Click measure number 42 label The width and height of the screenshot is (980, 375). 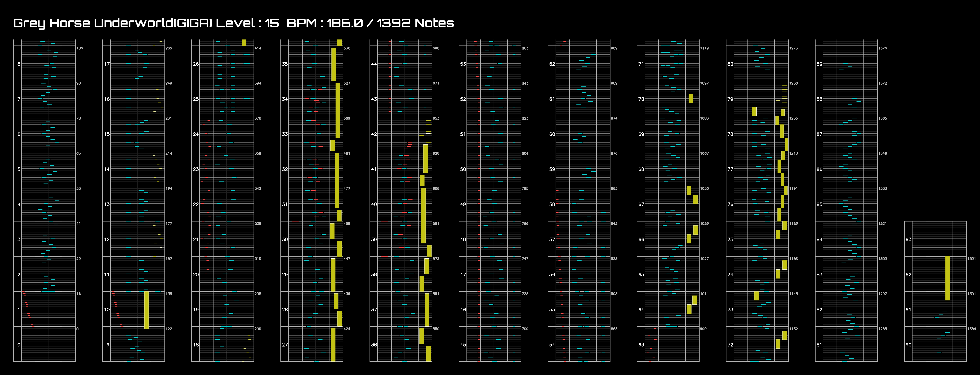click(x=374, y=134)
